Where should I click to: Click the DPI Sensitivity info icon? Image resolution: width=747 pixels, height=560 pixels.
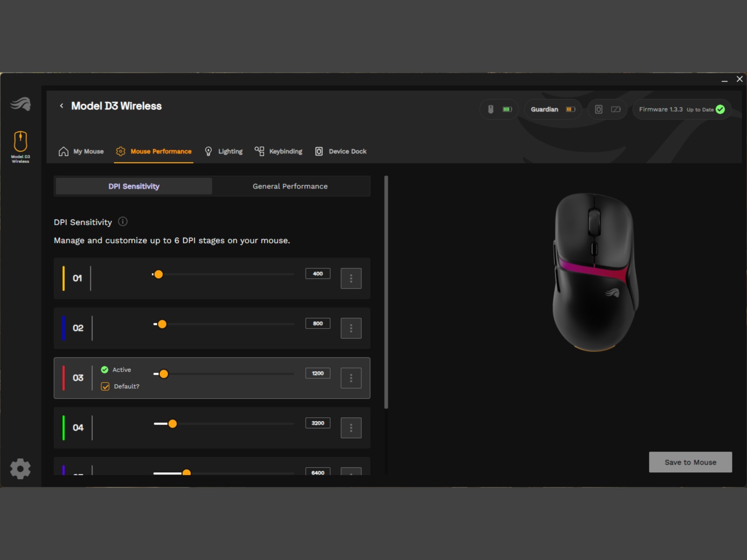click(x=123, y=222)
